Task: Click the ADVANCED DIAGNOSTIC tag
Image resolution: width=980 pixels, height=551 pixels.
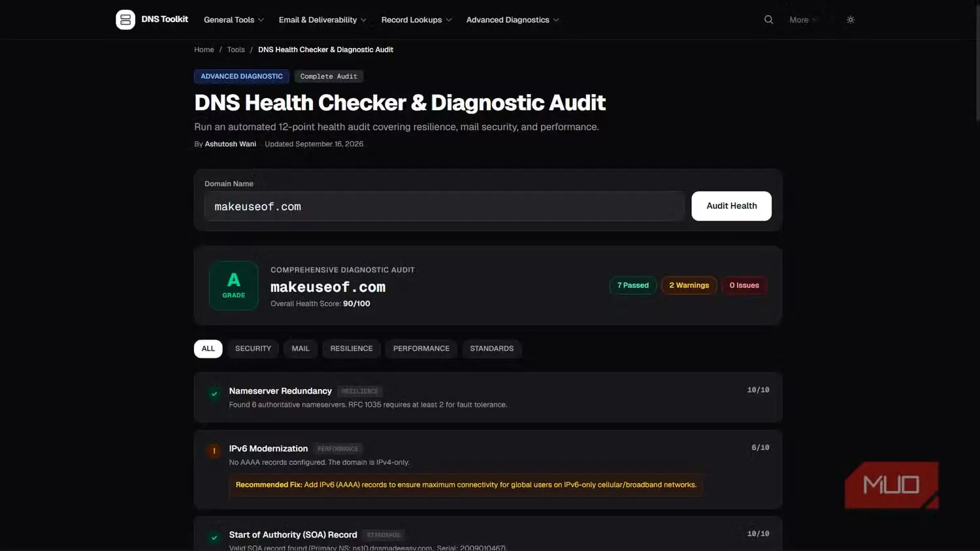Action: pyautogui.click(x=242, y=76)
